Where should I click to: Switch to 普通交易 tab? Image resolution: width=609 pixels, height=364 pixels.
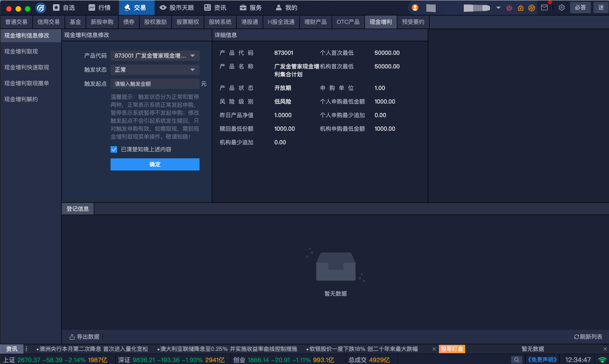tap(16, 22)
